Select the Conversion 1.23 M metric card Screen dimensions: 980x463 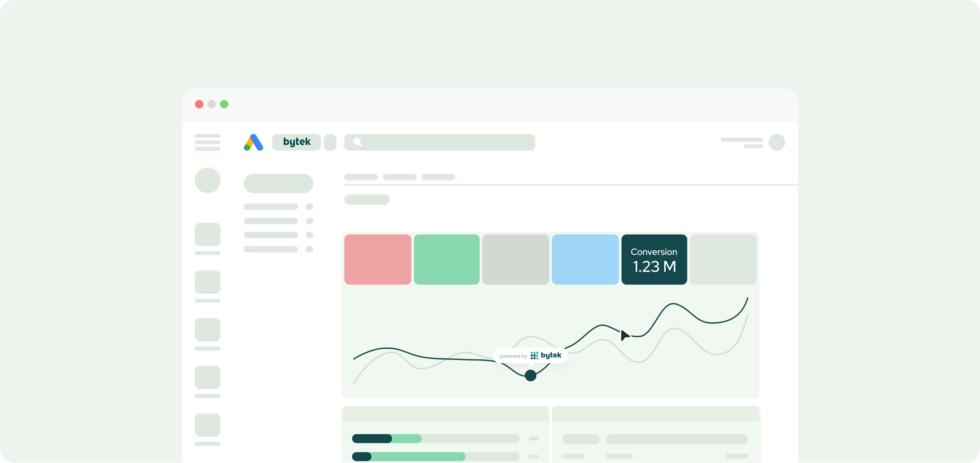click(x=654, y=259)
